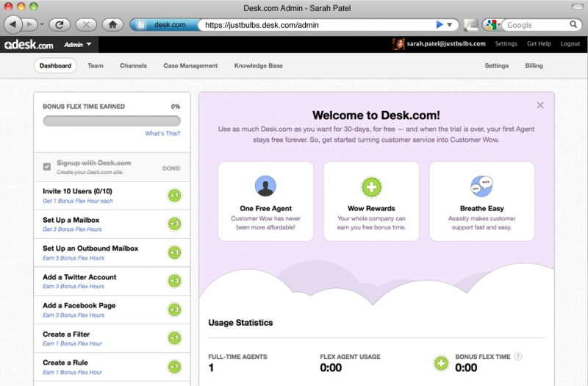This screenshot has height=386, width=588.
Task: Click the +1 badge for Create a Rule
Action: (x=174, y=366)
